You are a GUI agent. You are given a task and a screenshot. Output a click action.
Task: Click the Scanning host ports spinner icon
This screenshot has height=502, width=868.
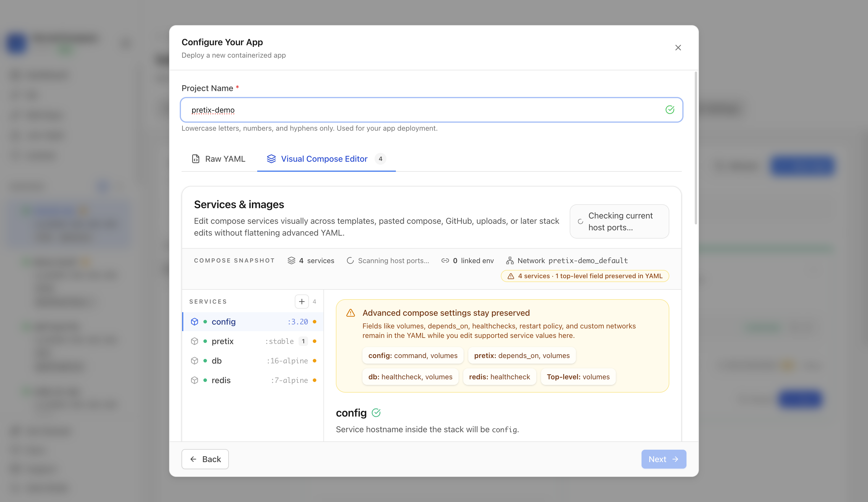[x=350, y=260]
